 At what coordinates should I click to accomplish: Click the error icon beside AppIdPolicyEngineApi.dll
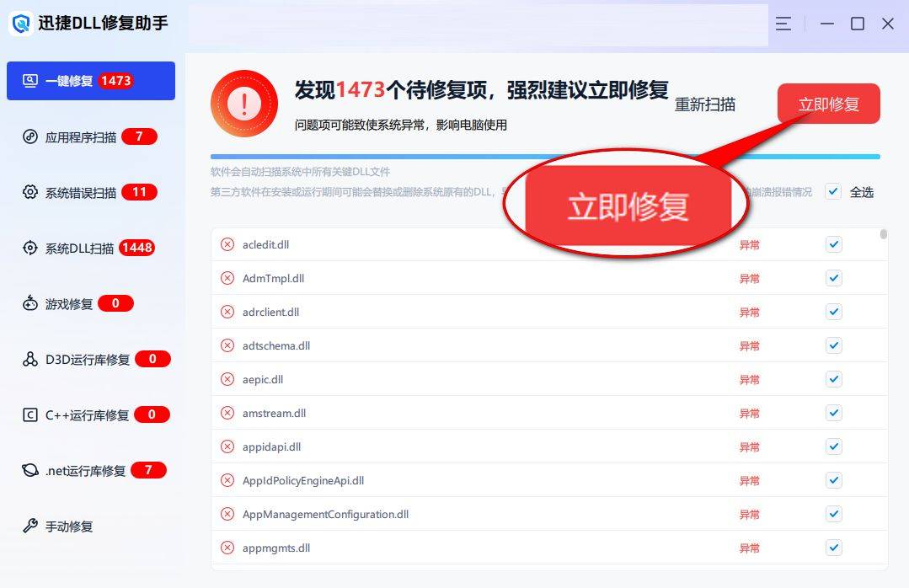pyautogui.click(x=227, y=479)
